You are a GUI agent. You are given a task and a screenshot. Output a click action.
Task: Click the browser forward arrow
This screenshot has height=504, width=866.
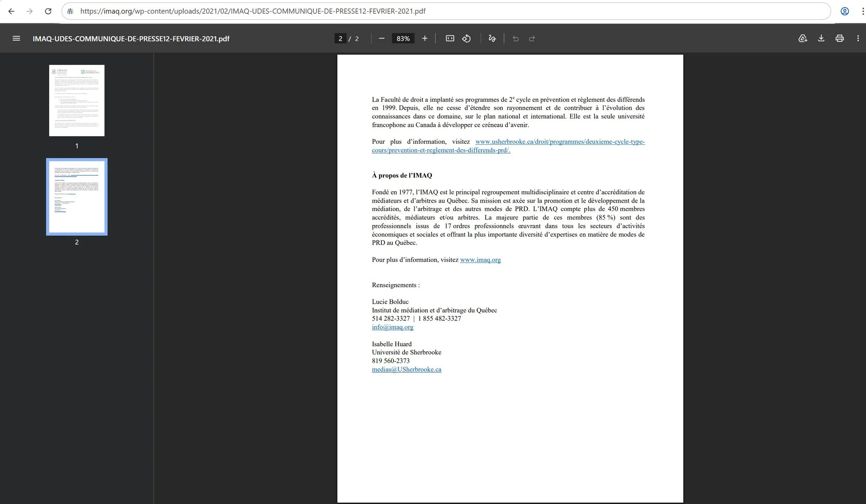pyautogui.click(x=30, y=11)
